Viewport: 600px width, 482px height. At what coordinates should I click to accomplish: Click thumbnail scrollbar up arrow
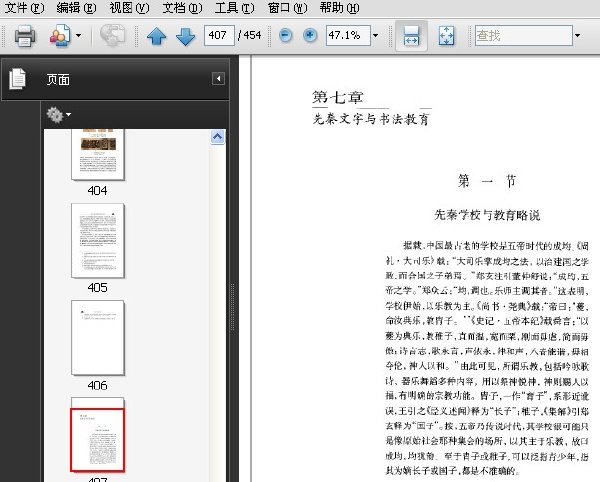point(217,137)
